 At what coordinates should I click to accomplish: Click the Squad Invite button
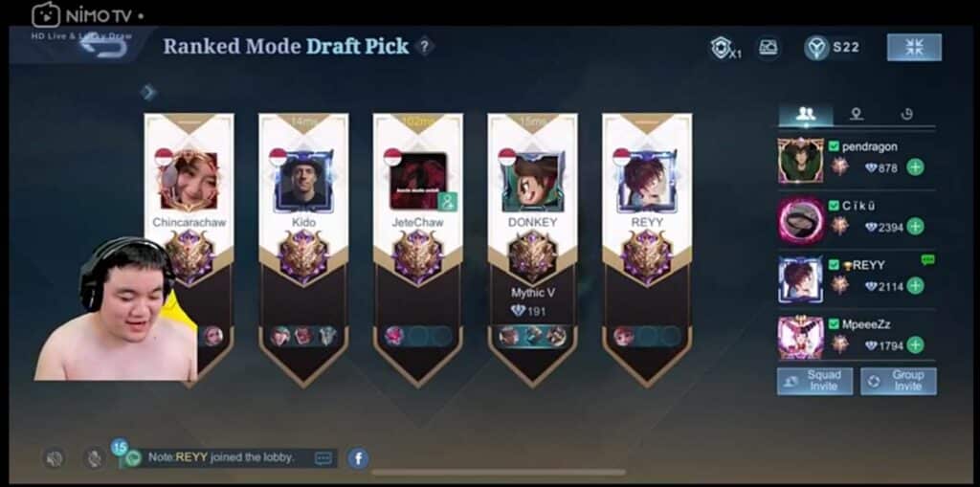[814, 381]
